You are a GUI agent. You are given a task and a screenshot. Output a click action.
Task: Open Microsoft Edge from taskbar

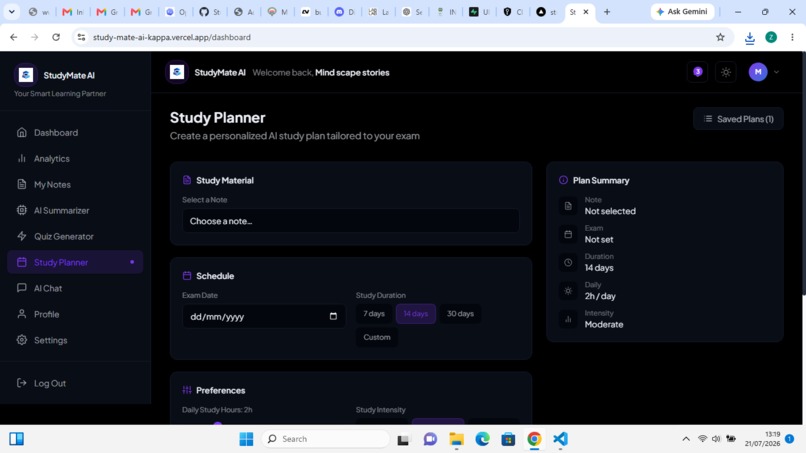coord(482,439)
